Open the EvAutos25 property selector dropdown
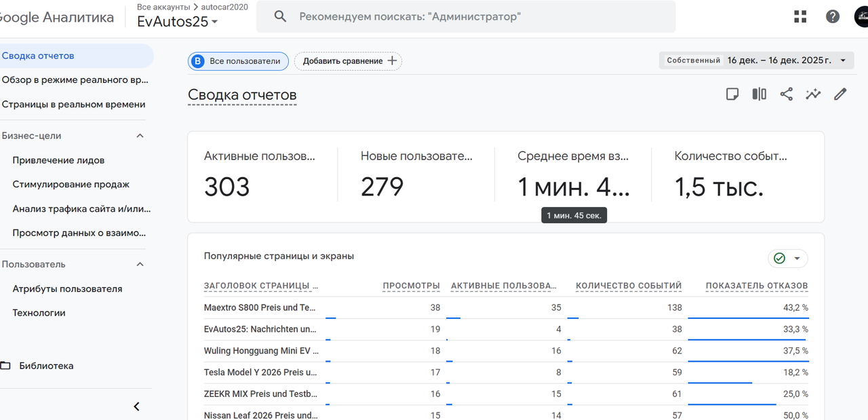The height and width of the screenshot is (420, 868). tap(178, 22)
